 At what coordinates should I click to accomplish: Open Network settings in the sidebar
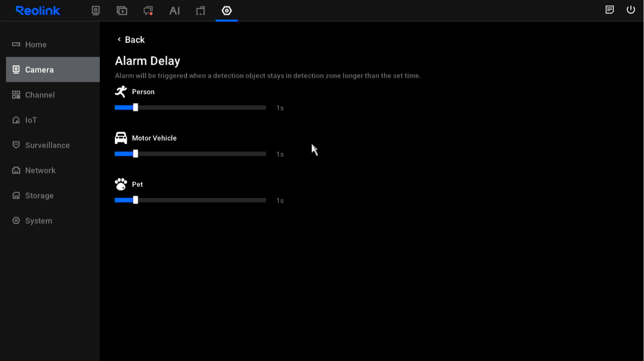(x=53, y=170)
